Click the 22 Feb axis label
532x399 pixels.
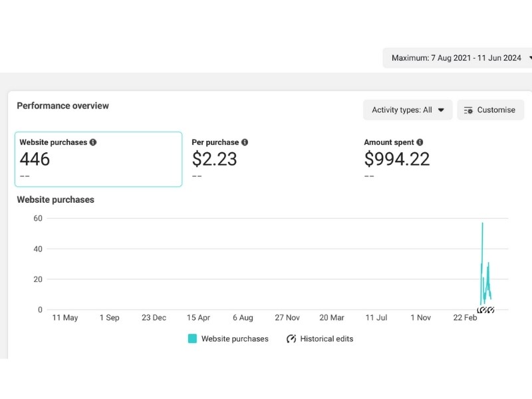click(465, 318)
